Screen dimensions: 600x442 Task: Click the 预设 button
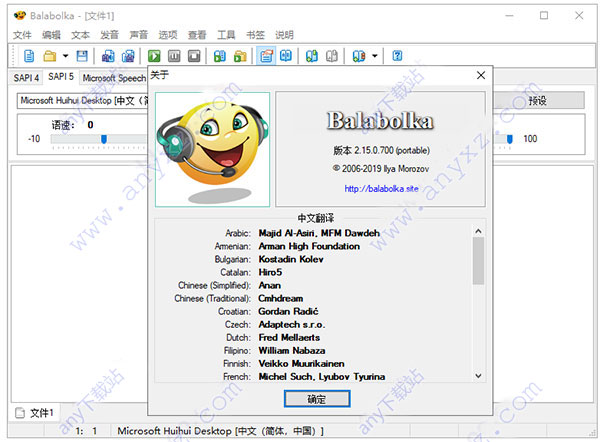538,101
